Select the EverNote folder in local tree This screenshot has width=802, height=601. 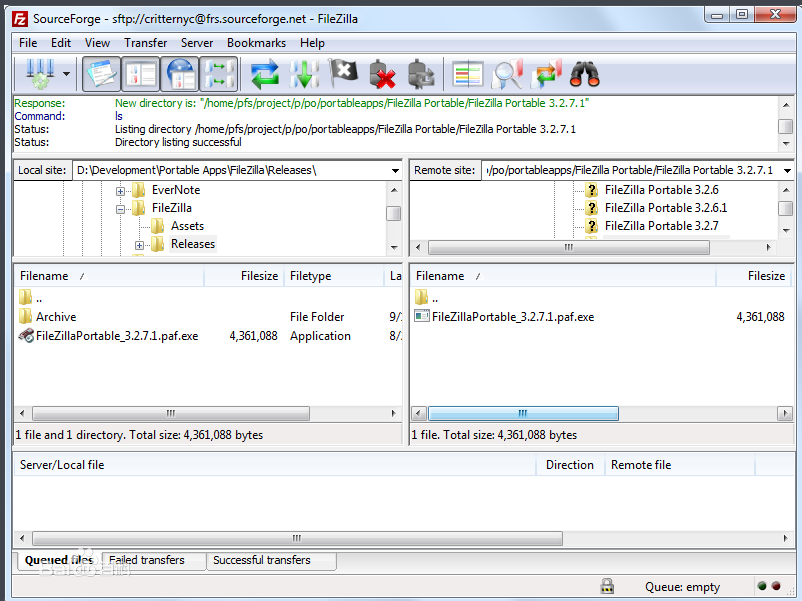pyautogui.click(x=176, y=190)
